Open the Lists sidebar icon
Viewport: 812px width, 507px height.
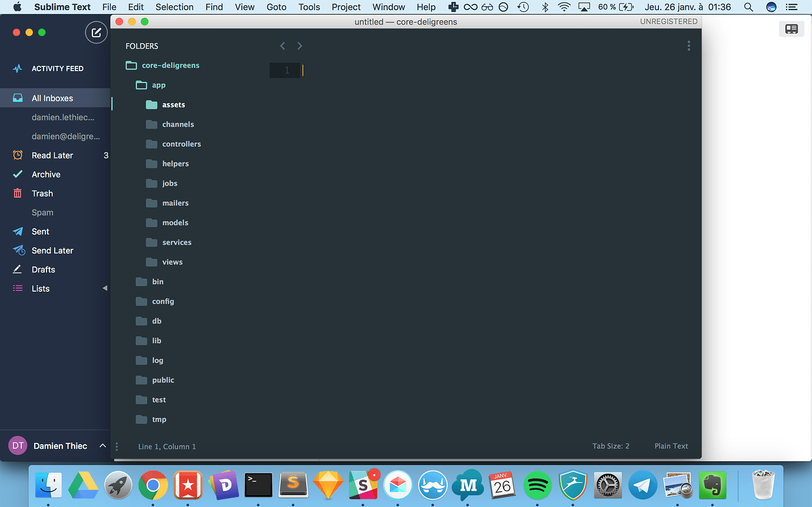[x=17, y=288]
